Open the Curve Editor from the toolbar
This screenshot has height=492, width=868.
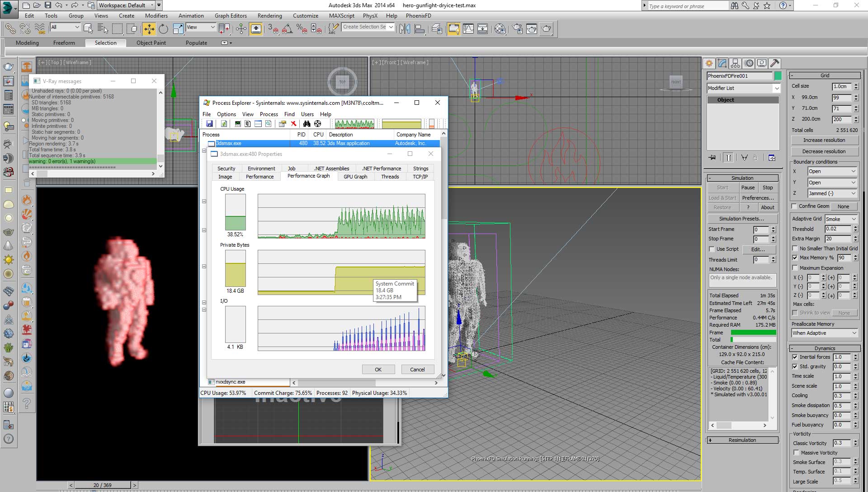tap(468, 29)
